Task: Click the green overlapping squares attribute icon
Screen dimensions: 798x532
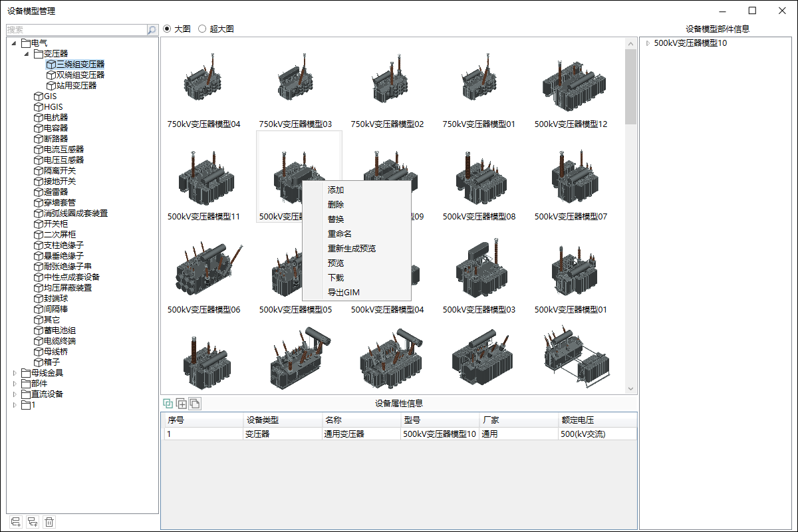Action: coord(168,403)
